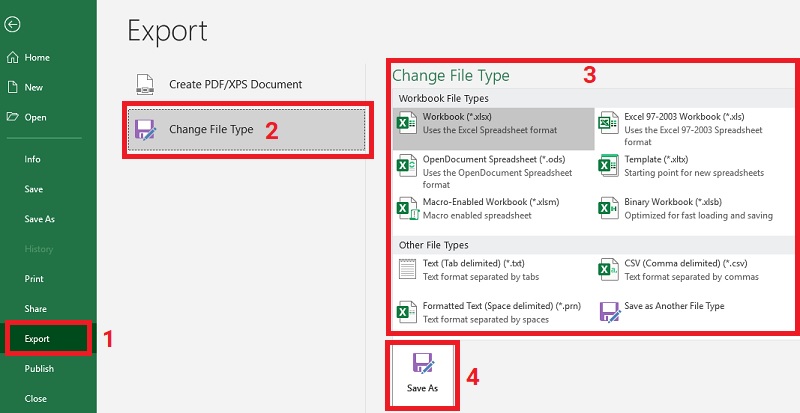Select the Template (*.xltx) icon
The height and width of the screenshot is (413, 800).
pyautogui.click(x=609, y=165)
